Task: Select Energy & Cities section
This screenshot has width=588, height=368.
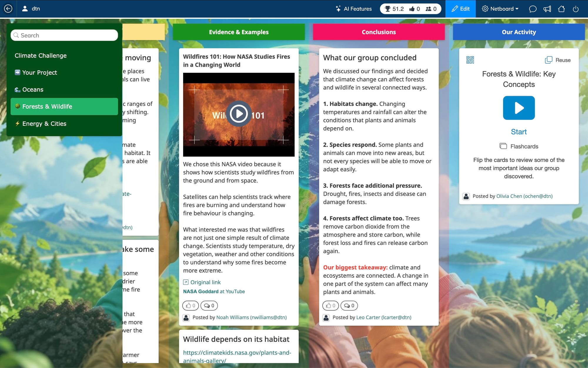Action: click(64, 124)
